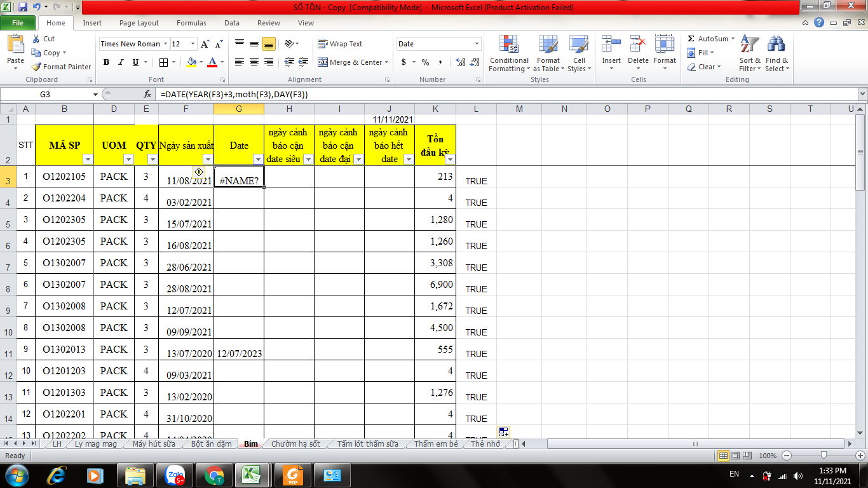The image size is (868, 488).
Task: Open Cell Styles gallery
Action: point(578,53)
